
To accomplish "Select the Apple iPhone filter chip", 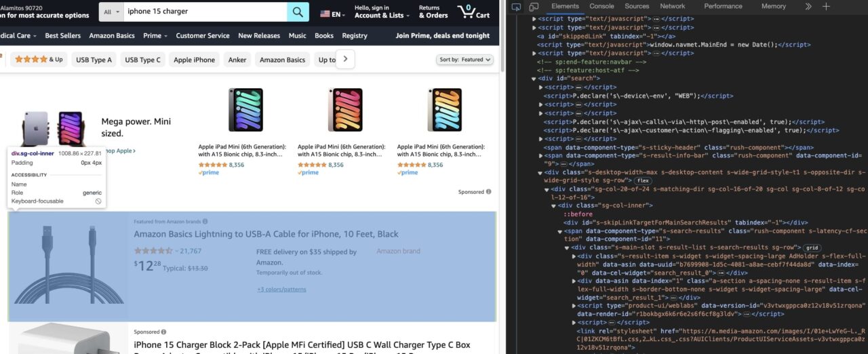I will pos(194,60).
